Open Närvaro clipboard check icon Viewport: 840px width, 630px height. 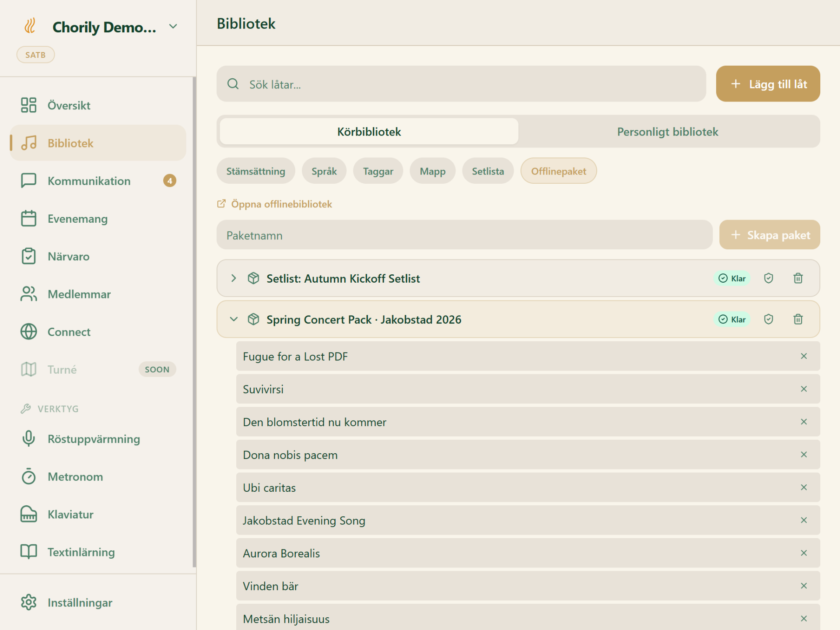(28, 256)
